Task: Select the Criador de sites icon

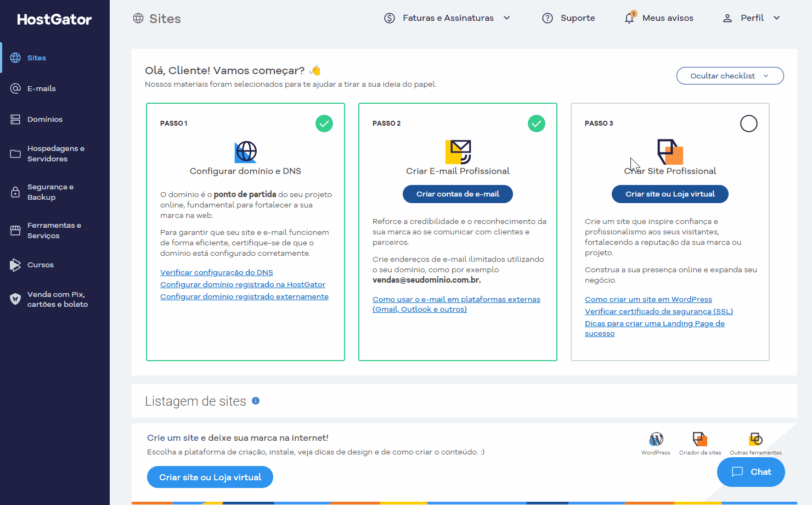Action: click(700, 439)
